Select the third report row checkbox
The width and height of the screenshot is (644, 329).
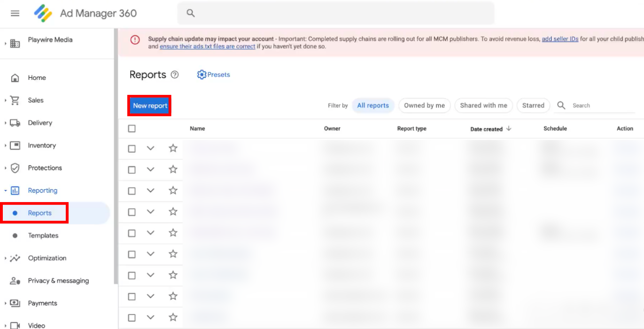tap(132, 191)
